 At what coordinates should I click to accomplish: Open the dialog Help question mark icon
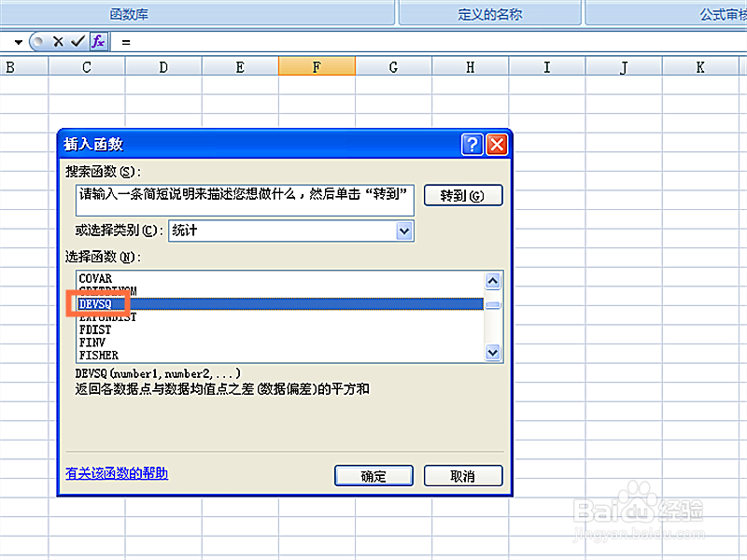tap(473, 144)
